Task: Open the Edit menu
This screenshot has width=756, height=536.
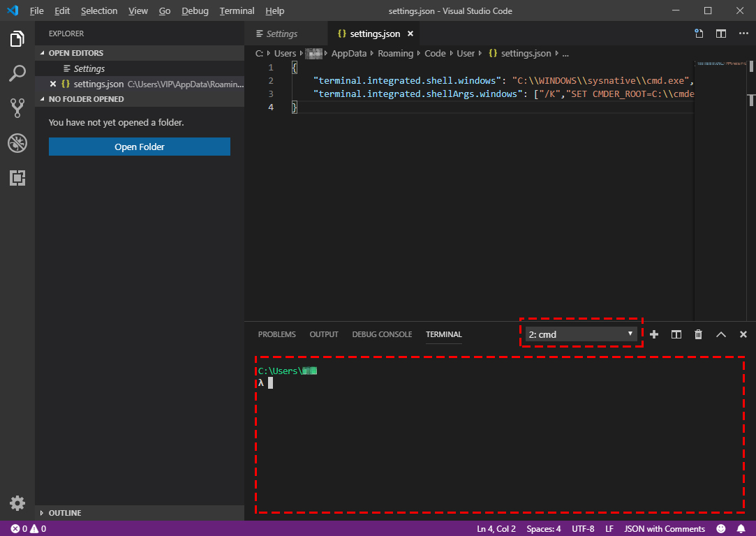Action: coord(62,10)
